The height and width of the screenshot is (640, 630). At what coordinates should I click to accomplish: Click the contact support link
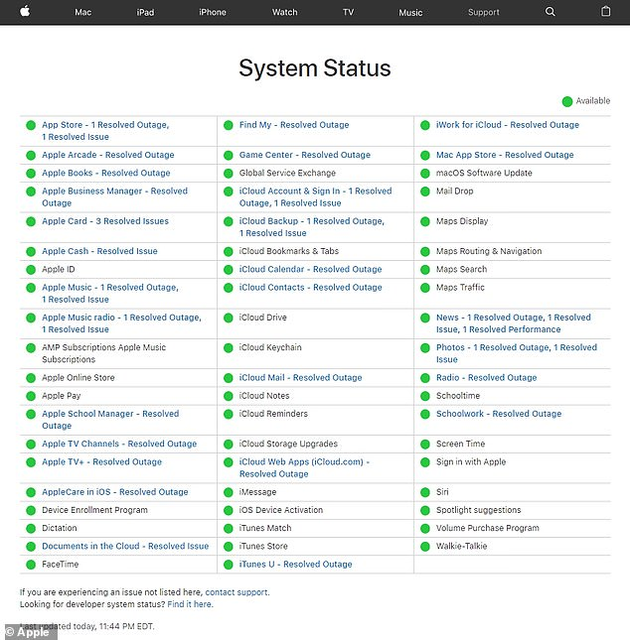tap(236, 592)
